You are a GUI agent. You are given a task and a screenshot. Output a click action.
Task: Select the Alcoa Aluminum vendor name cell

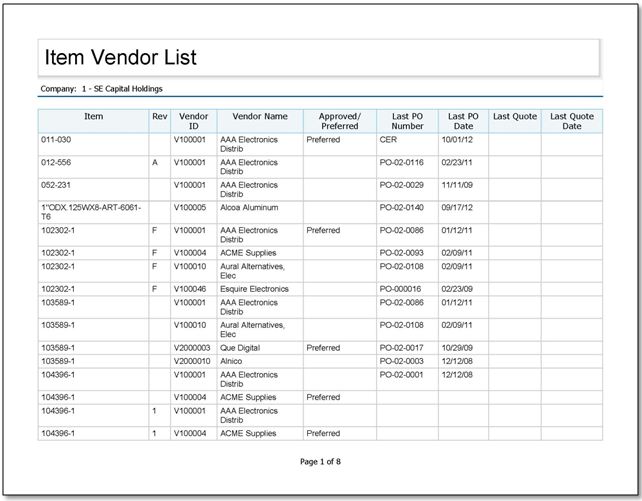(249, 207)
